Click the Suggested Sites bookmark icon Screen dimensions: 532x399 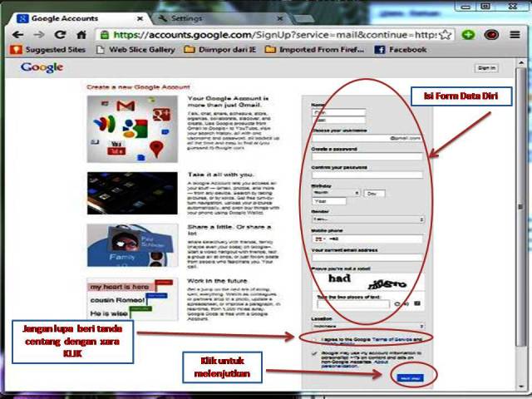tap(16, 50)
